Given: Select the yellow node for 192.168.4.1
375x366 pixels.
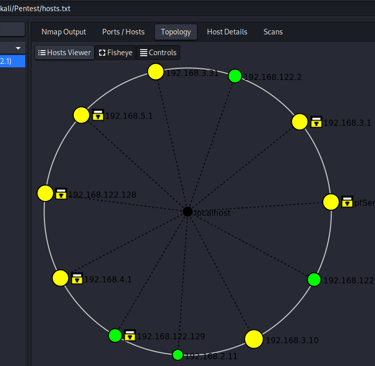Looking at the screenshot, I should click(x=60, y=278).
